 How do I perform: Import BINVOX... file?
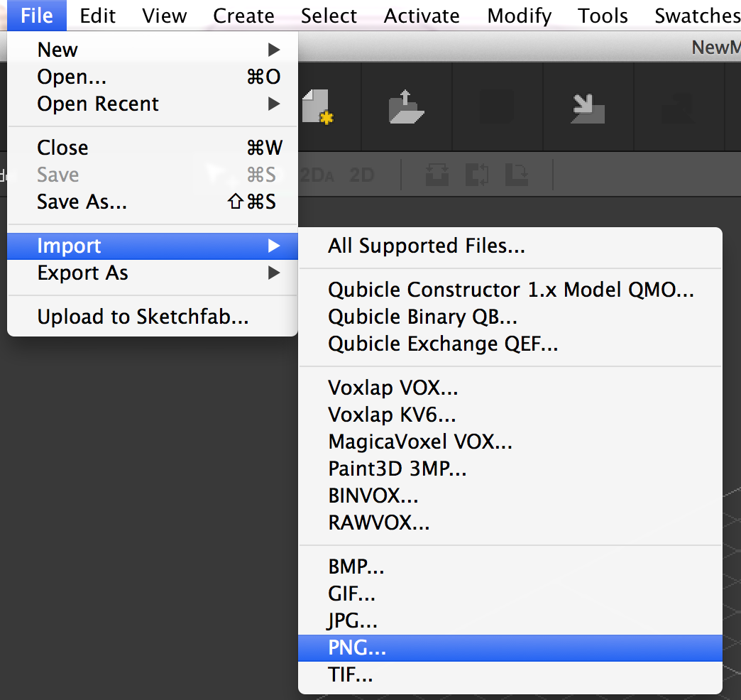pos(510,496)
